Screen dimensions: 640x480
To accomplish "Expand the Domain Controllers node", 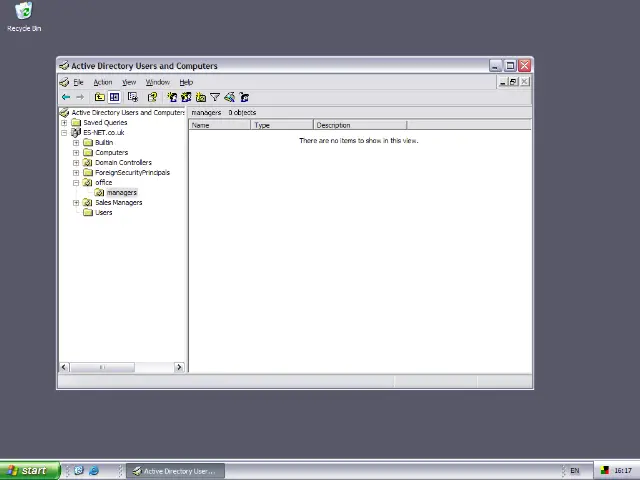I will (76, 162).
